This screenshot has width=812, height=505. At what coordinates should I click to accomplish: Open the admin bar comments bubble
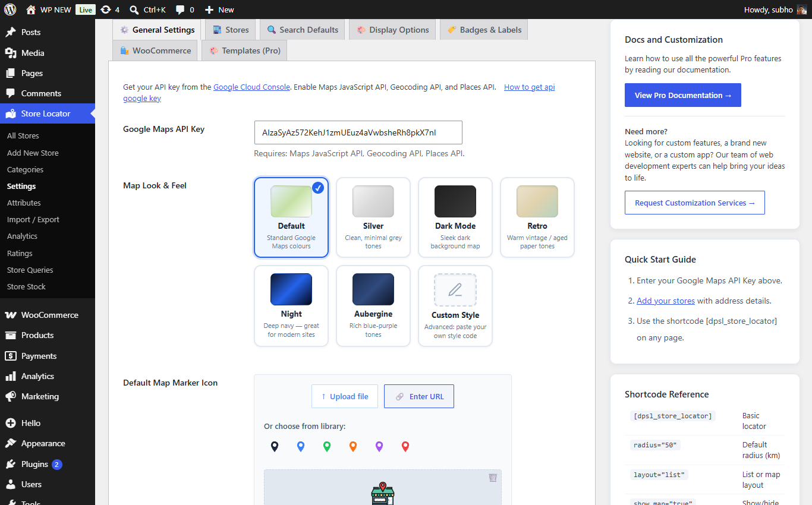point(180,10)
